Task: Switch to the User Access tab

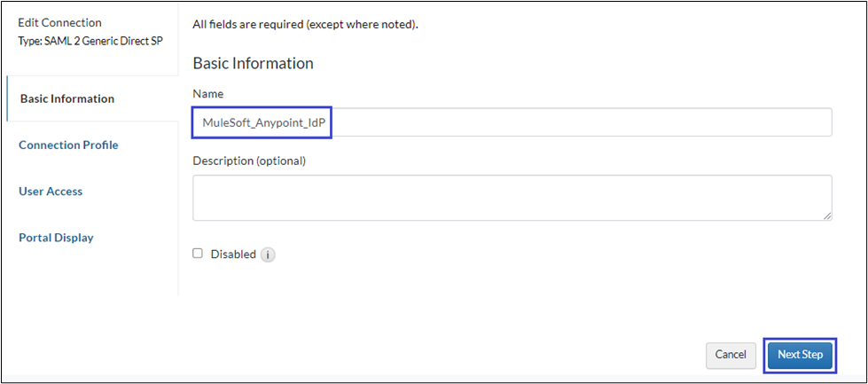Action: [51, 191]
